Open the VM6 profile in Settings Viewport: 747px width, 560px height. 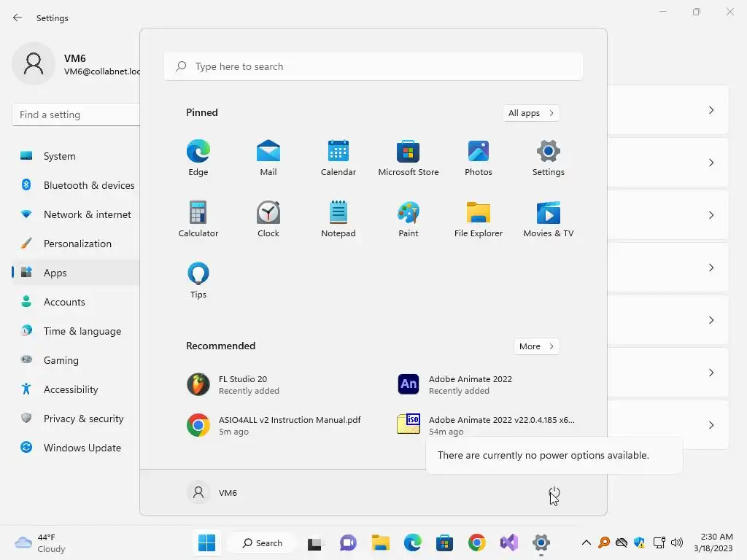click(76, 64)
